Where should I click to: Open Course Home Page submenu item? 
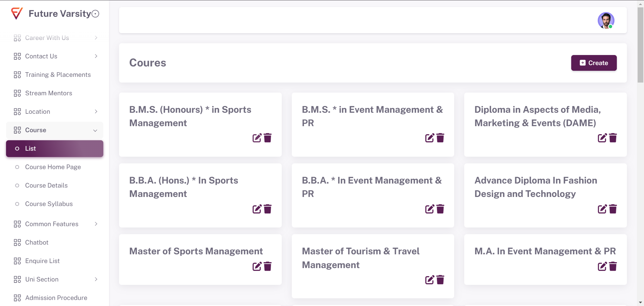click(x=53, y=167)
